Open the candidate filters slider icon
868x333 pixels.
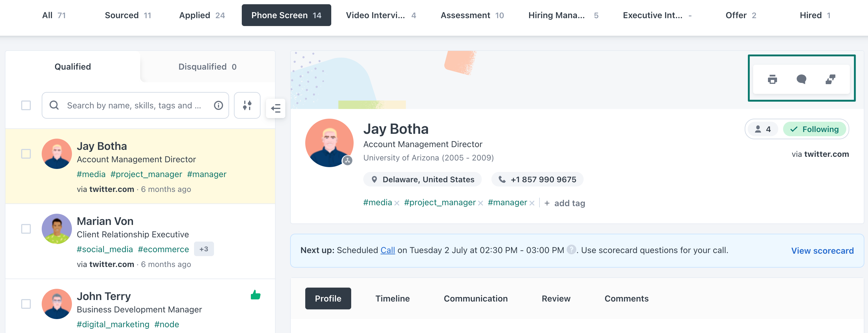[247, 106]
